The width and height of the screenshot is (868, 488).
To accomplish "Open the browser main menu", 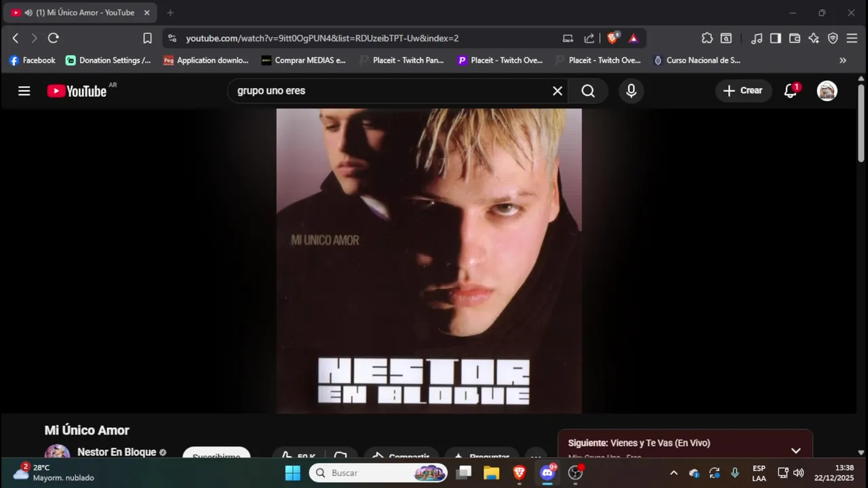I will (x=852, y=39).
